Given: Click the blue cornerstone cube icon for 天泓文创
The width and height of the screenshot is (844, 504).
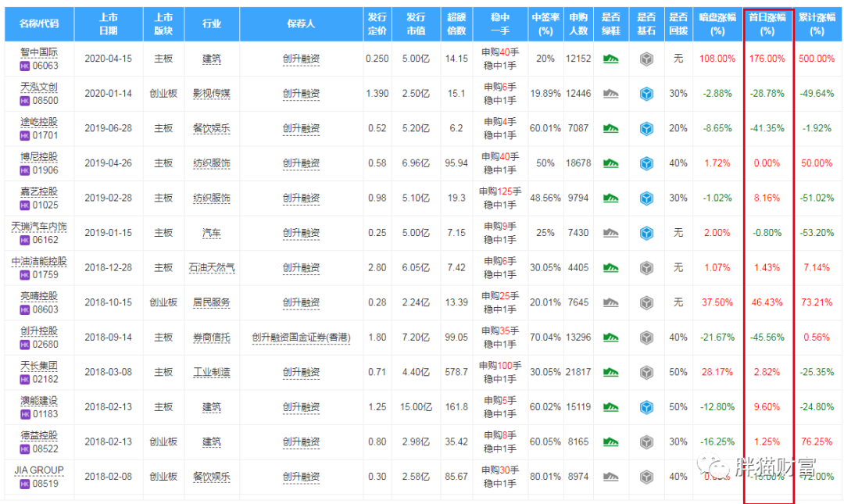Looking at the screenshot, I should (646, 93).
